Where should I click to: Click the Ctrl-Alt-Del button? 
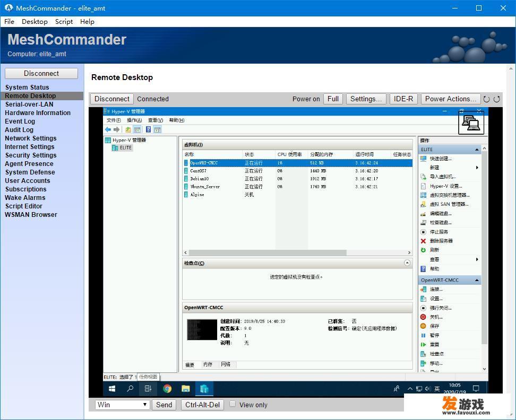(202, 405)
